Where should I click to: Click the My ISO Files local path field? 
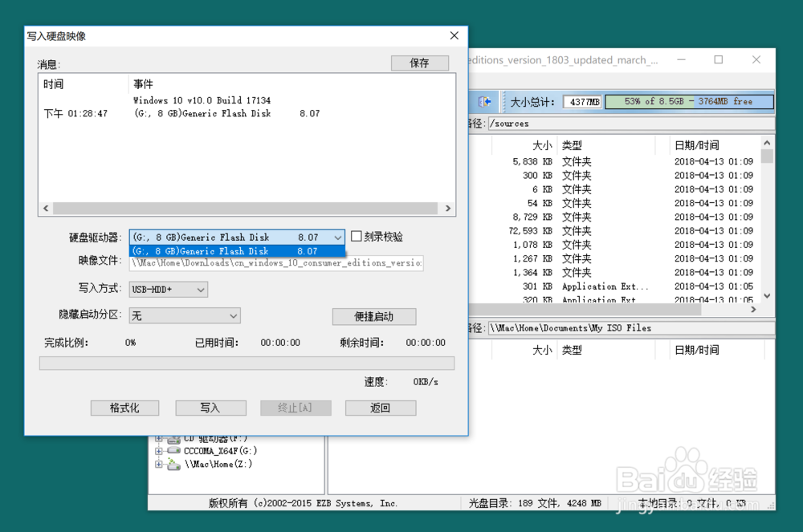click(x=631, y=328)
